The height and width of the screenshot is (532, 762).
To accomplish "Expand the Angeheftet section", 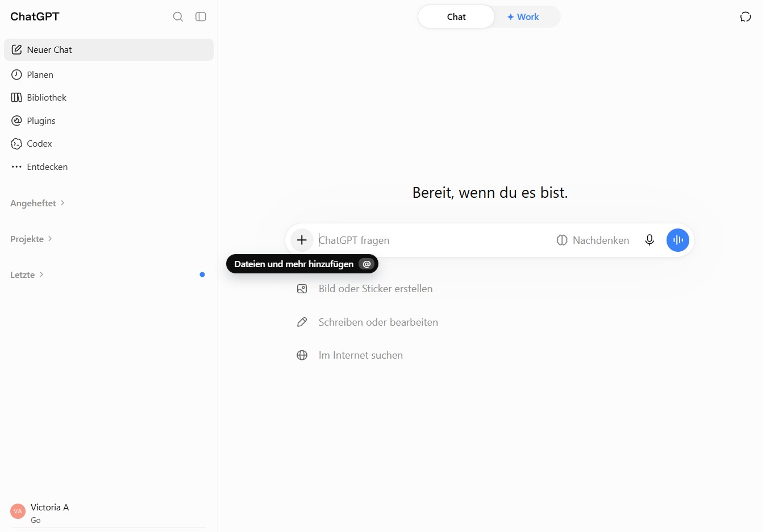I will (x=38, y=203).
